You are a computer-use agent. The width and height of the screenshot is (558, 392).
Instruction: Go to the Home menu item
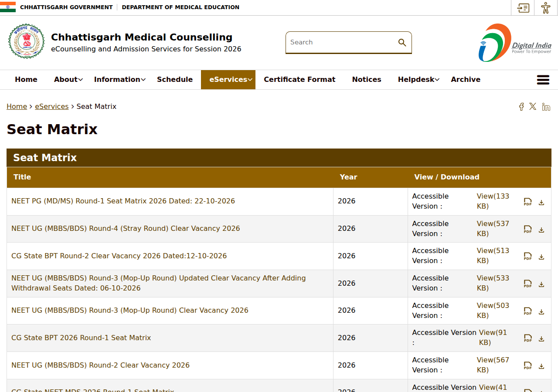coord(26,79)
